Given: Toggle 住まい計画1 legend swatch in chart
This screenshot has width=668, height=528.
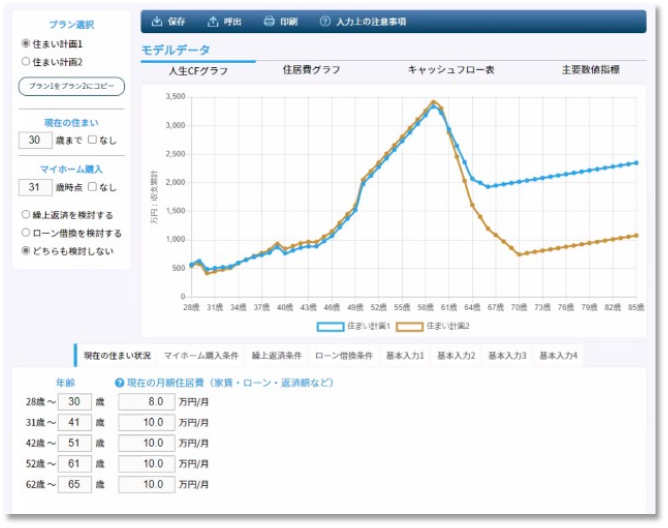Looking at the screenshot, I should click(x=330, y=326).
